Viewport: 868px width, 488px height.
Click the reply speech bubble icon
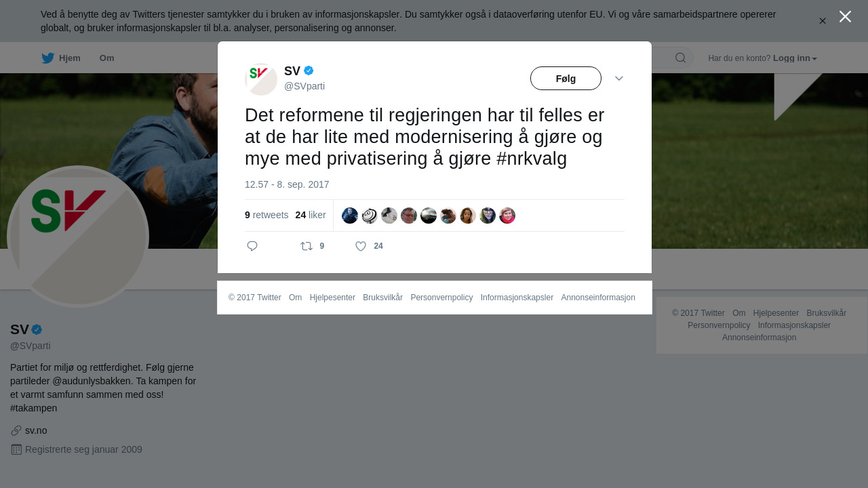(252, 246)
